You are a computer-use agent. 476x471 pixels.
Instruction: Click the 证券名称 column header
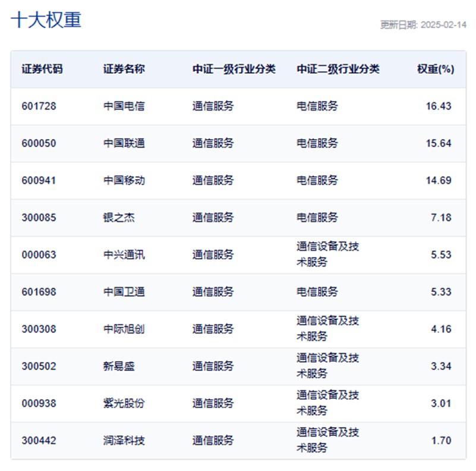pyautogui.click(x=124, y=69)
